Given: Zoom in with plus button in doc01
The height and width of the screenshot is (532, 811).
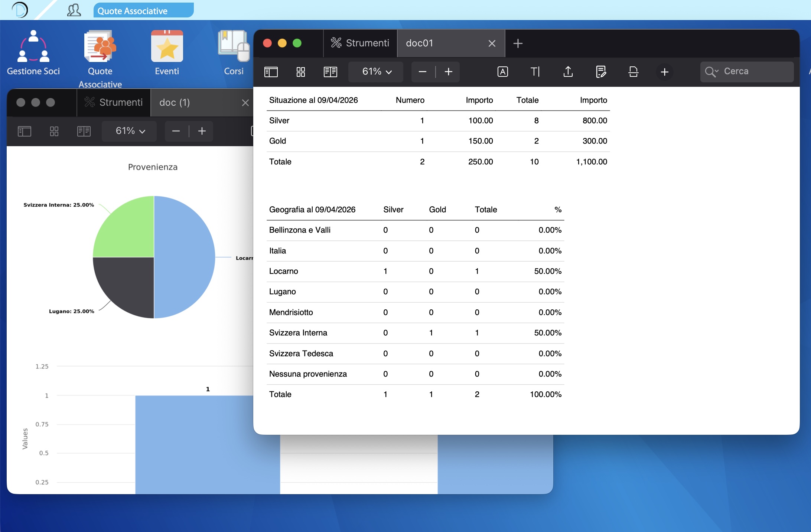Looking at the screenshot, I should tap(449, 72).
